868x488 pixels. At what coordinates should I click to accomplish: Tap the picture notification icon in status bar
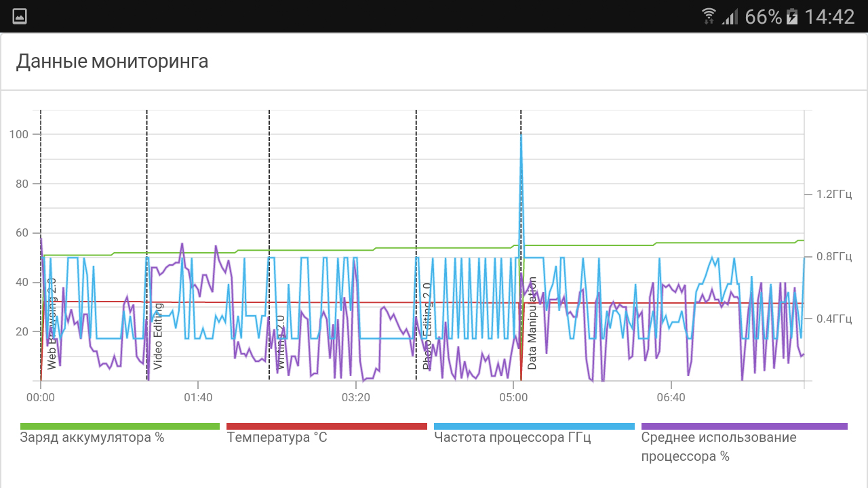tap(20, 16)
